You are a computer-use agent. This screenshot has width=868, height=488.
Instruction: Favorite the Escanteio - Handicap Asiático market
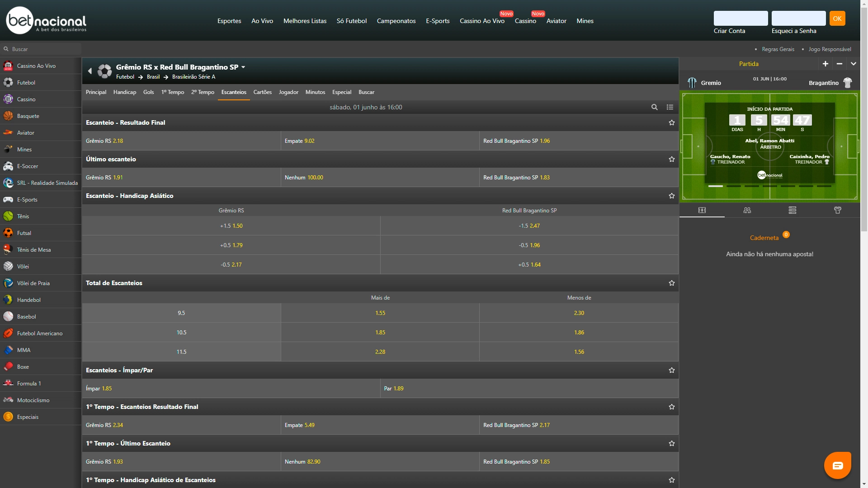(672, 196)
